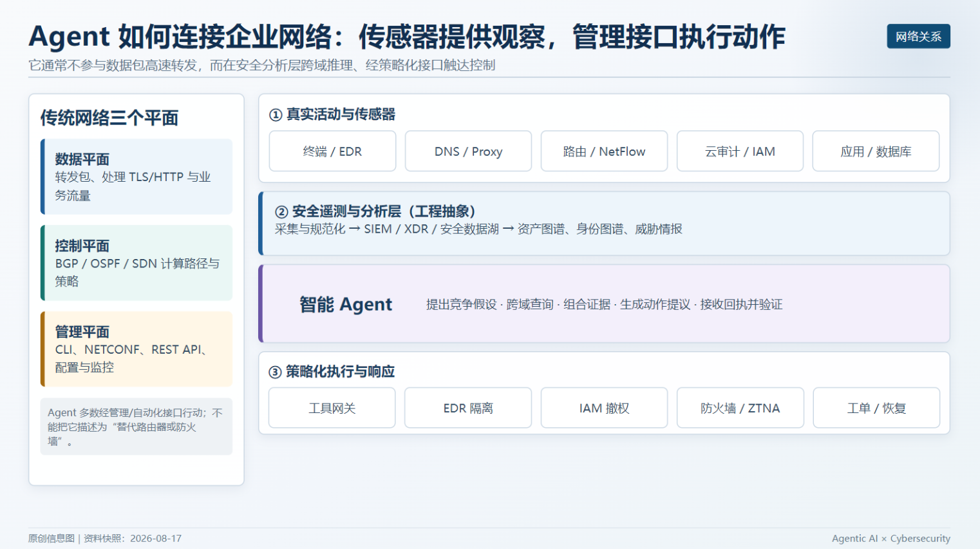Click the main title Agent 如何连接企业网络

point(407,37)
